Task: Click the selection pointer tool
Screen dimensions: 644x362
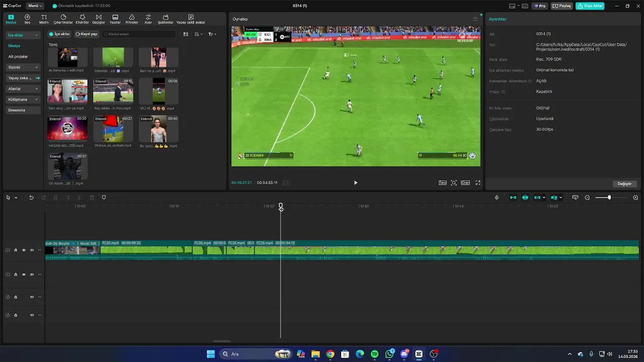Action: (x=8, y=198)
